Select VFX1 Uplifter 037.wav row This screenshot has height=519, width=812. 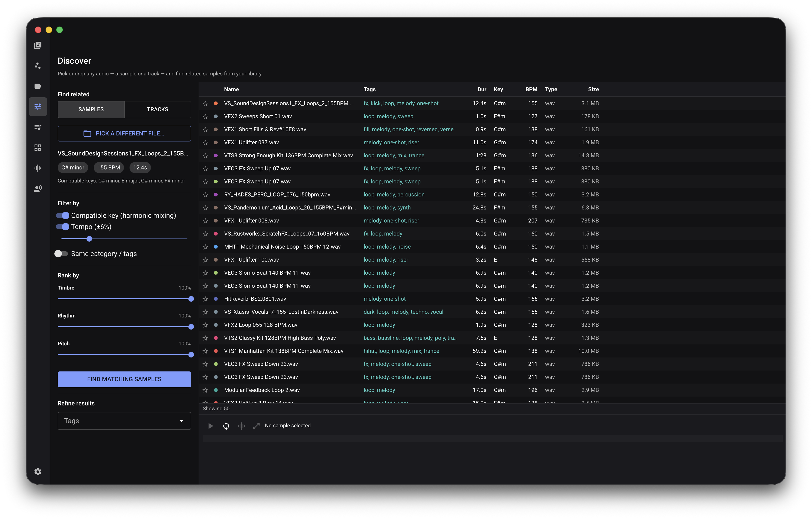click(492, 142)
